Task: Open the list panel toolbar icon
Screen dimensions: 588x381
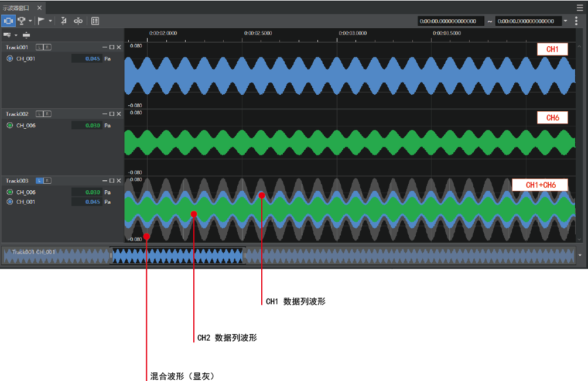Action: point(95,21)
